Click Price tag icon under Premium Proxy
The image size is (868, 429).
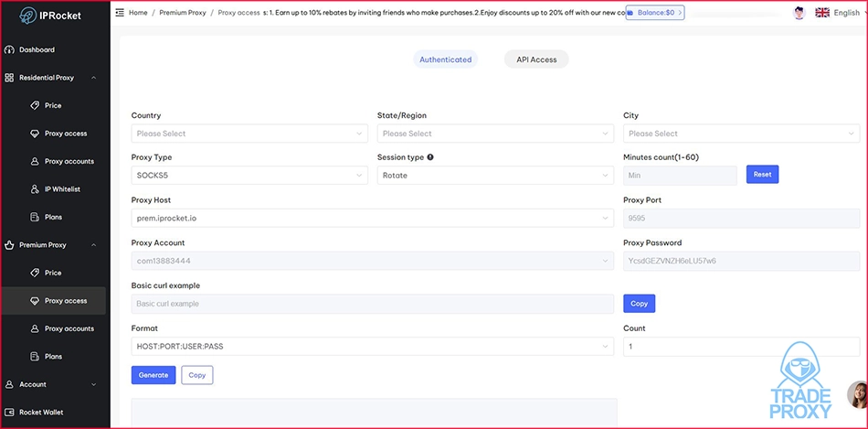point(35,273)
